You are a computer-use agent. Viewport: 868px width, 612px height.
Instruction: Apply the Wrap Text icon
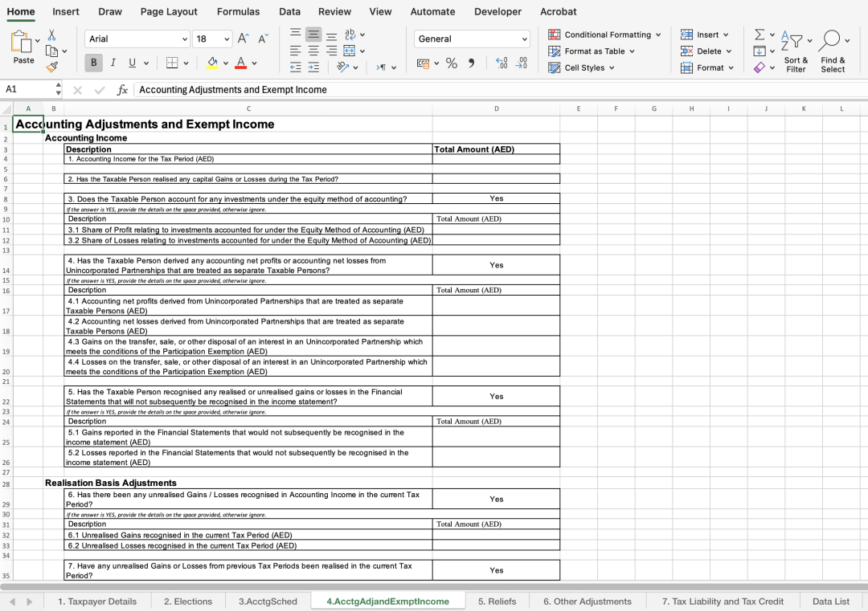point(349,35)
